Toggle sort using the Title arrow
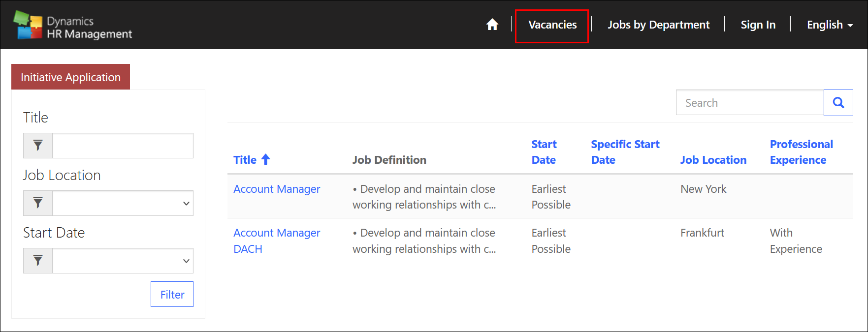The height and width of the screenshot is (332, 868). [265, 159]
